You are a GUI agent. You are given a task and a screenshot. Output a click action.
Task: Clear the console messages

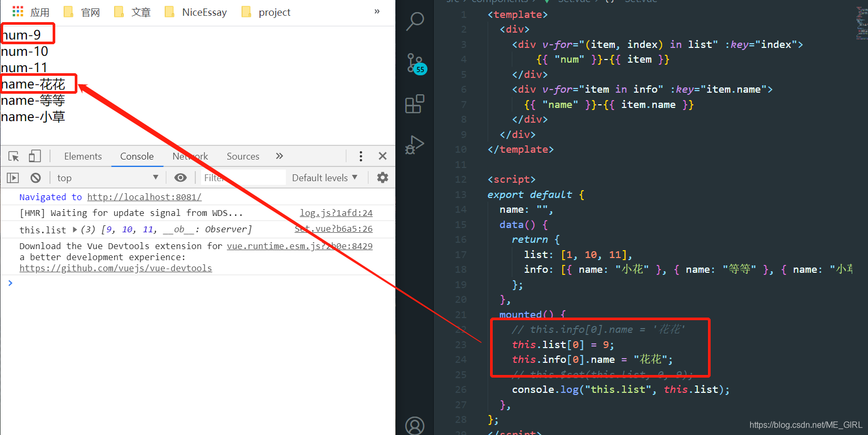(x=35, y=178)
